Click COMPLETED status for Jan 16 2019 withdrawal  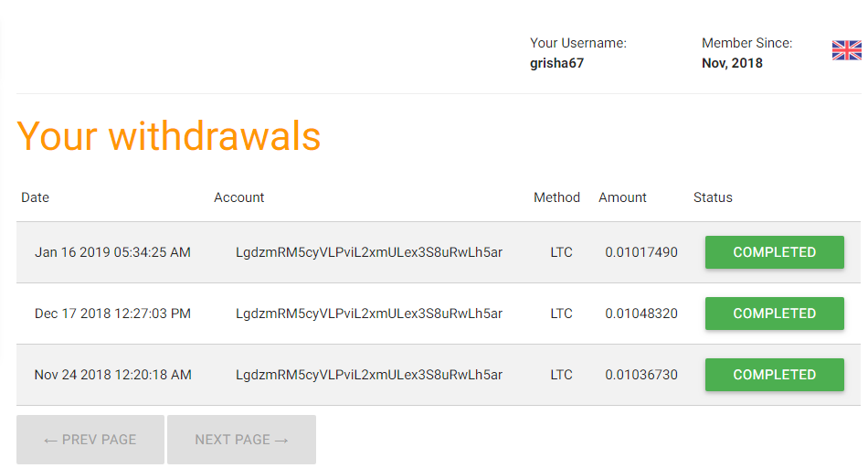pyautogui.click(x=774, y=252)
